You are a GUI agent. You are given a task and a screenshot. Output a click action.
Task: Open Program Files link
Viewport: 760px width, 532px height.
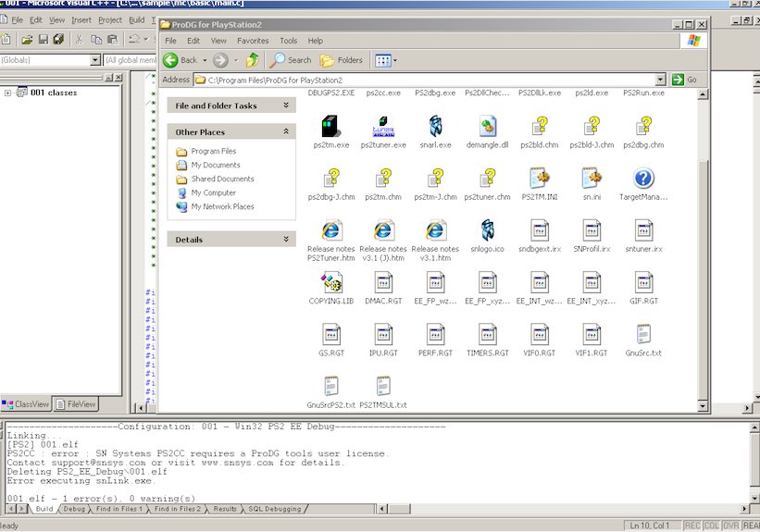(213, 151)
